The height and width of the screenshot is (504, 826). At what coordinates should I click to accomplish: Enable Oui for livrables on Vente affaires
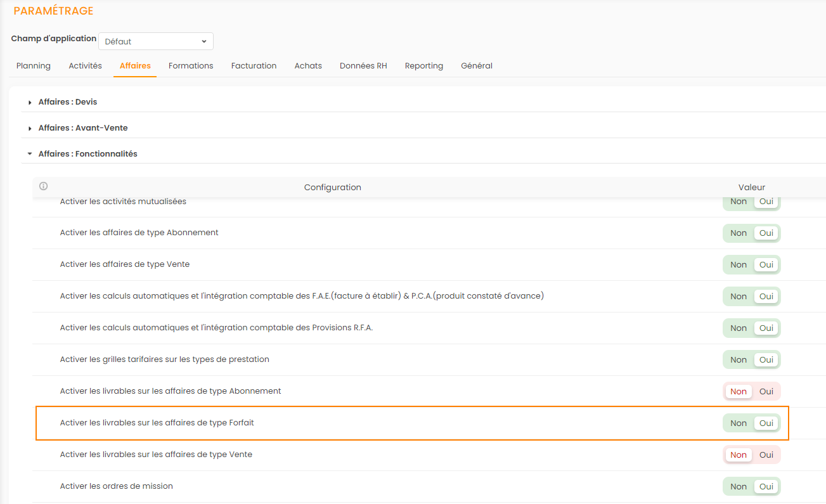tap(766, 455)
